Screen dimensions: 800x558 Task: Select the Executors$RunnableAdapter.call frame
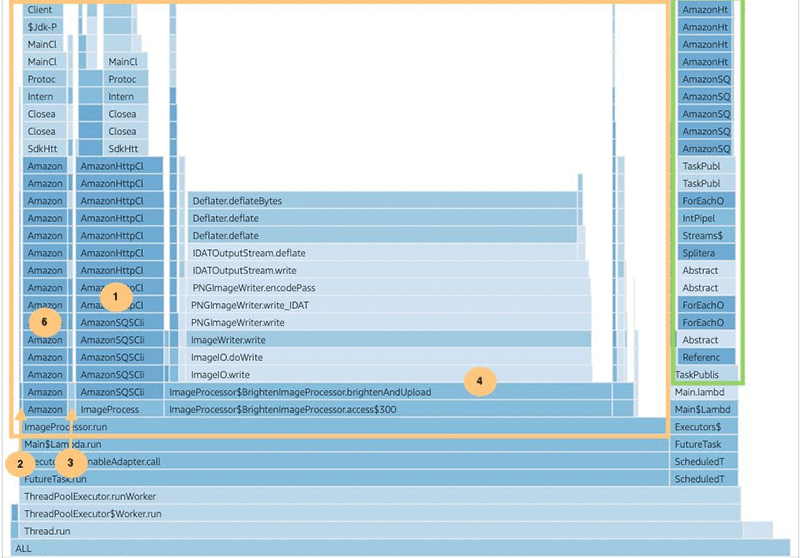[345, 462]
